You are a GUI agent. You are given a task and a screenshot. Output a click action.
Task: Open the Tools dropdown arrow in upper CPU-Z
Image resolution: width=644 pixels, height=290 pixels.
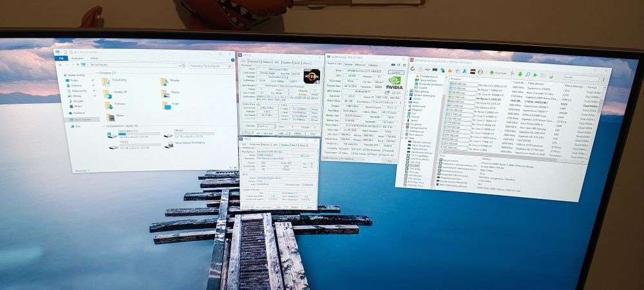(288, 133)
